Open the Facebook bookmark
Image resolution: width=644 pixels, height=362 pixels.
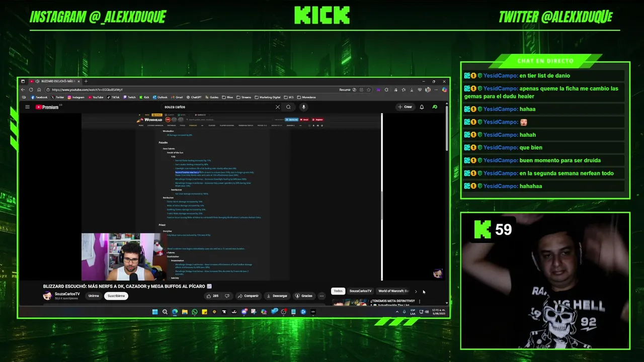[39, 97]
